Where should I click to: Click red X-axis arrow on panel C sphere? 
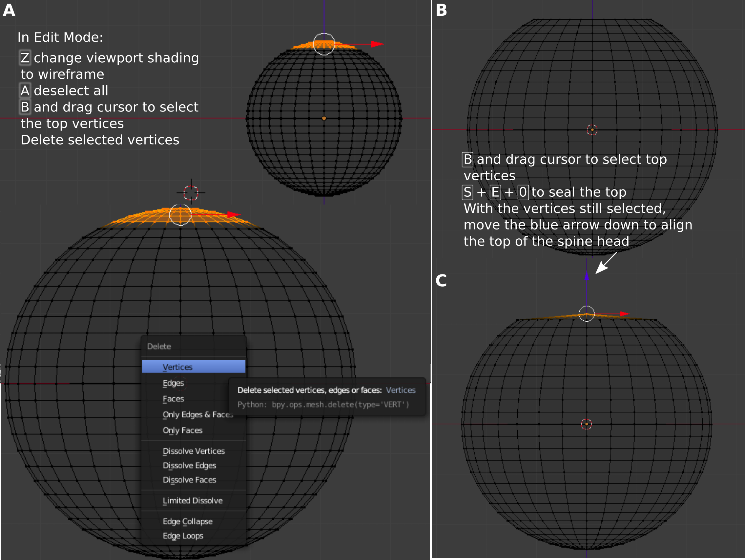coord(624,314)
